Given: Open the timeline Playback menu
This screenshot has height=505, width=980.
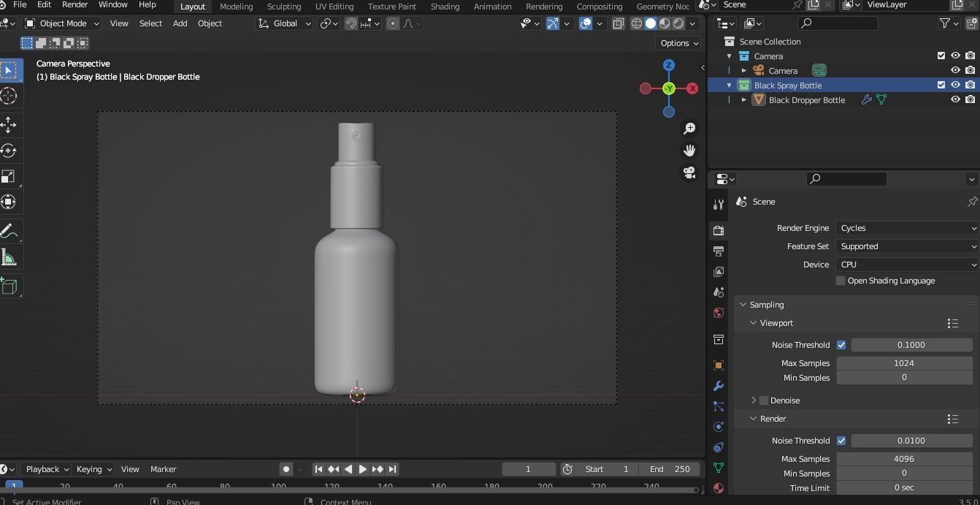Looking at the screenshot, I should tap(47, 469).
